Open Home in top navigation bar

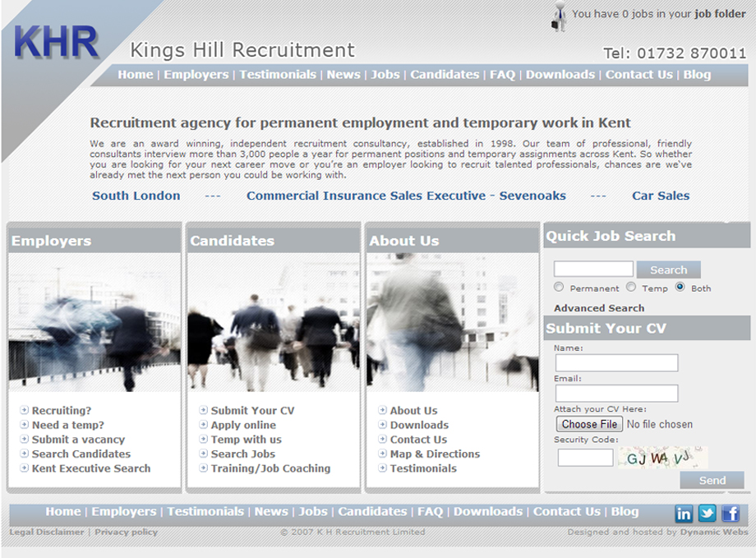tap(136, 75)
